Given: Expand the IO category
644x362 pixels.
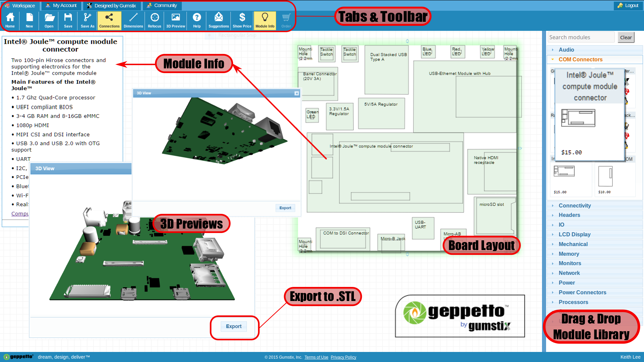Looking at the screenshot, I should click(594, 225).
